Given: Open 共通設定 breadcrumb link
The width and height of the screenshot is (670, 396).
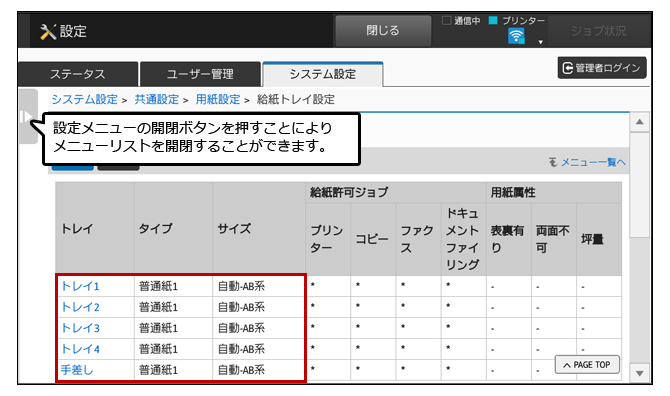Looking at the screenshot, I should 157,100.
